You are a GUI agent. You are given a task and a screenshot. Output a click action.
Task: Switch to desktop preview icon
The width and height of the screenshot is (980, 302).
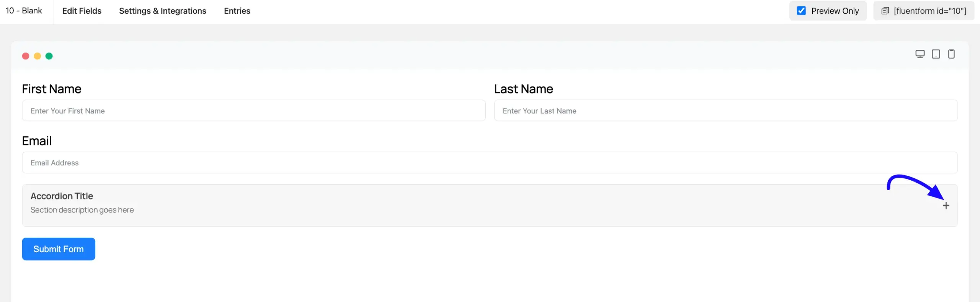pos(920,54)
